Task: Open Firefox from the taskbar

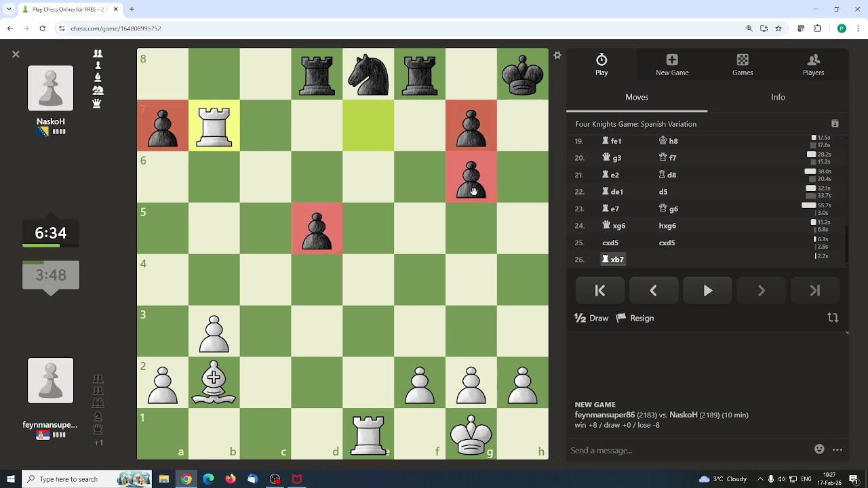Action: point(231,479)
